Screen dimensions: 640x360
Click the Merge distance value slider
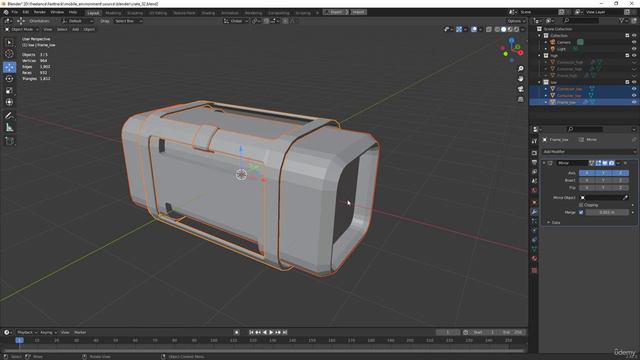pos(607,212)
